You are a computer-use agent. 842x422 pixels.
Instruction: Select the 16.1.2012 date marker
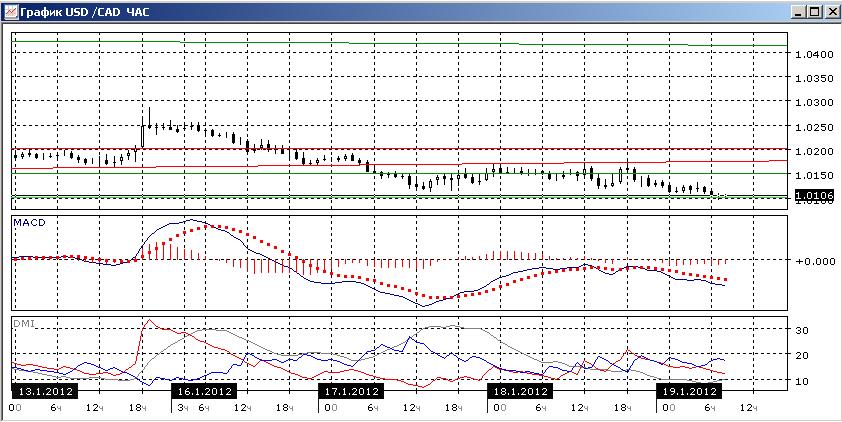coord(204,390)
